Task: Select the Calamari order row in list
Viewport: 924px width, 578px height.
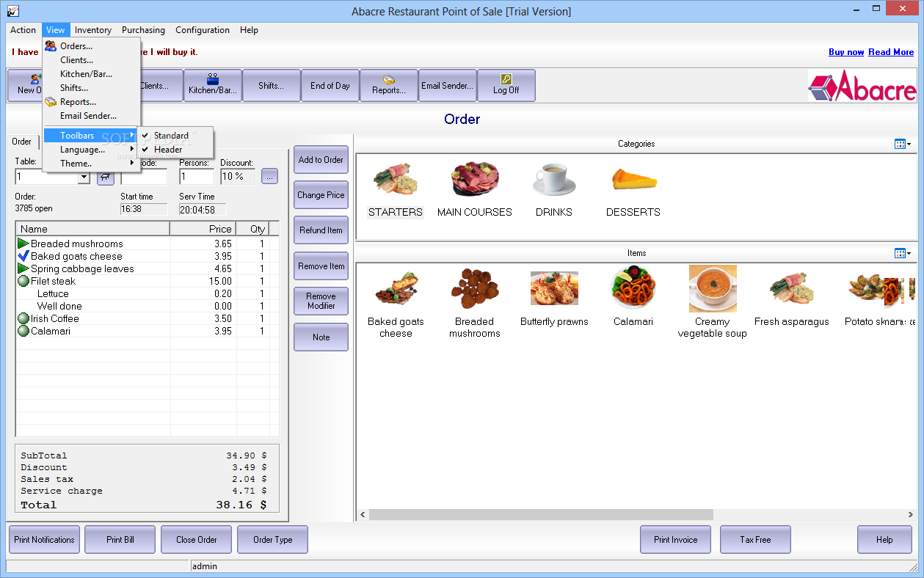Action: click(147, 331)
